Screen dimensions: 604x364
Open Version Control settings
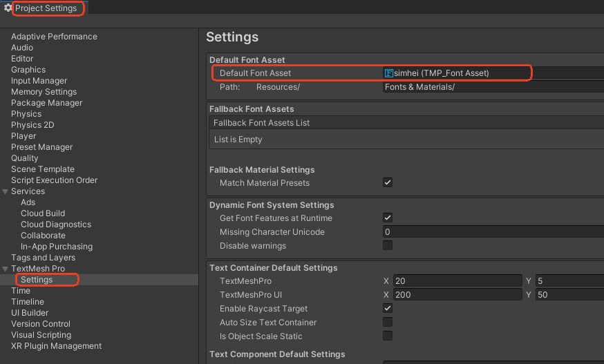(41, 324)
